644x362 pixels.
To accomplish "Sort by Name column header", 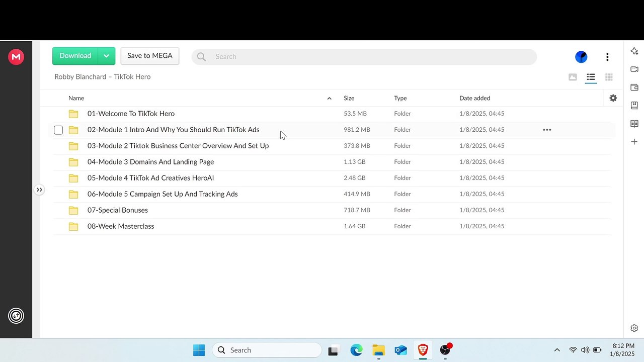I will (76, 98).
